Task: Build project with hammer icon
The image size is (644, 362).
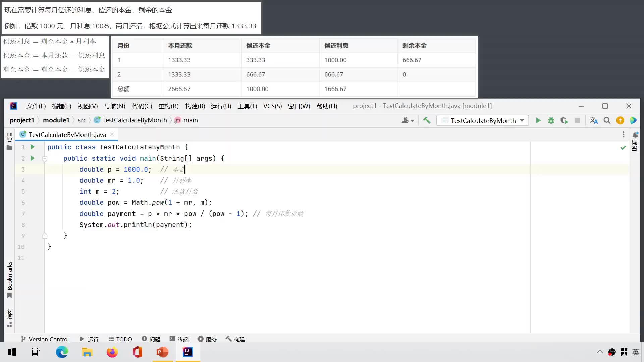Action: [427, 120]
